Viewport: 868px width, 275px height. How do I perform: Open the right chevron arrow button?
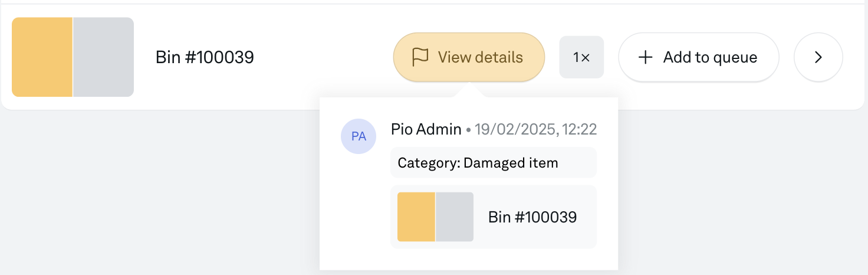[x=818, y=57]
